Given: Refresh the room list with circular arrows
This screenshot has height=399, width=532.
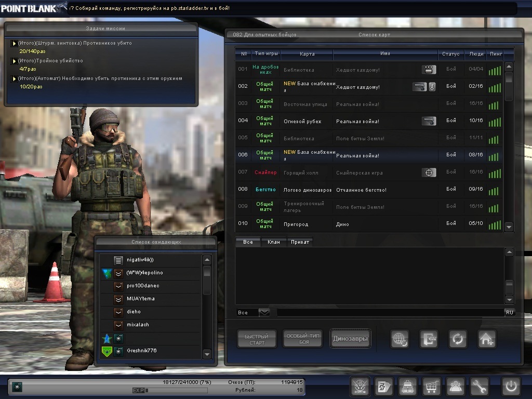Looking at the screenshot, I should click(458, 339).
